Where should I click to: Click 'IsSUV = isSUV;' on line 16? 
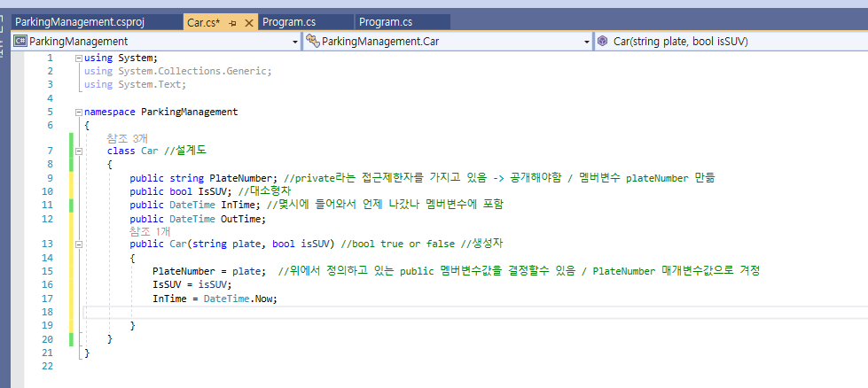click(x=192, y=284)
